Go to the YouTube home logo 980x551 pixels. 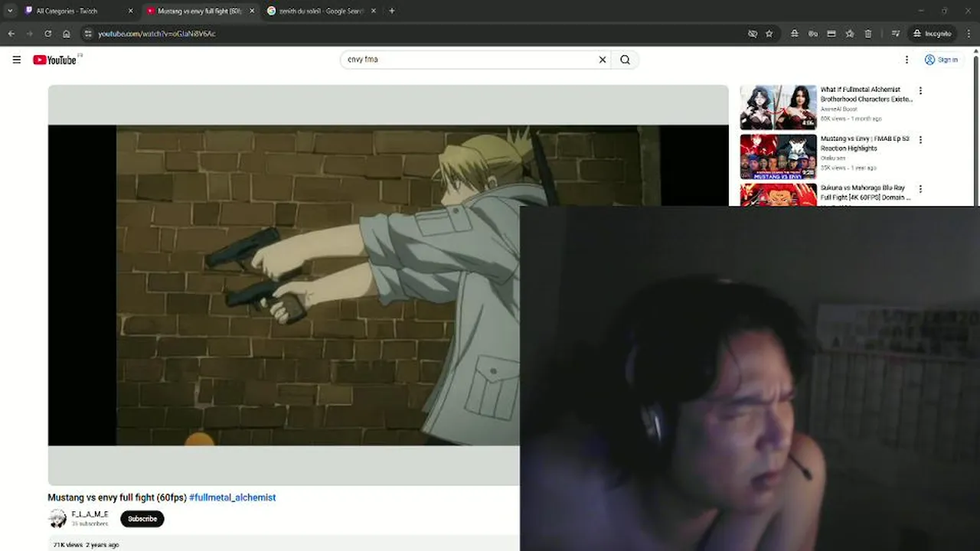tap(55, 60)
